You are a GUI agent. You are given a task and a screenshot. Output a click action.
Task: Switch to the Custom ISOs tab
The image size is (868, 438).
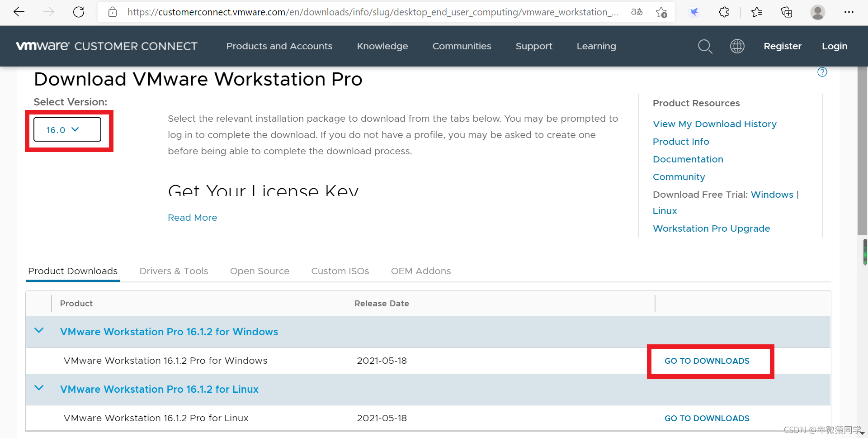click(340, 271)
